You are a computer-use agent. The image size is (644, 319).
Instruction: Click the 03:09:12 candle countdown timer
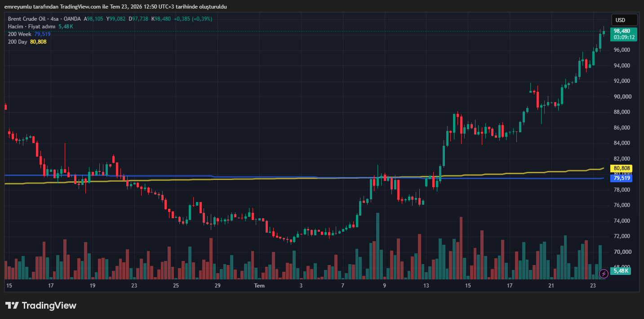(624, 37)
